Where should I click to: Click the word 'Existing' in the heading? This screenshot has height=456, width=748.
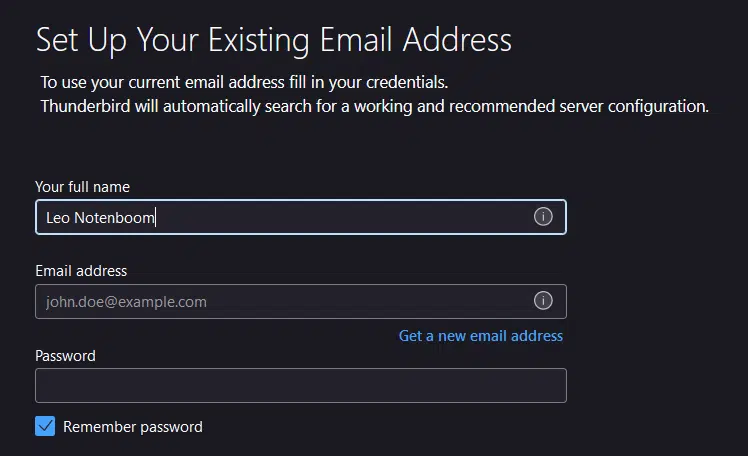[x=259, y=41]
